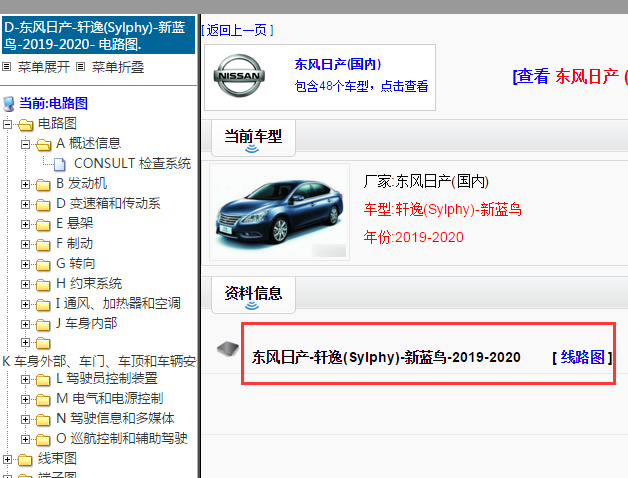
Task: Select the B 发动机 label
Action: coord(82,184)
